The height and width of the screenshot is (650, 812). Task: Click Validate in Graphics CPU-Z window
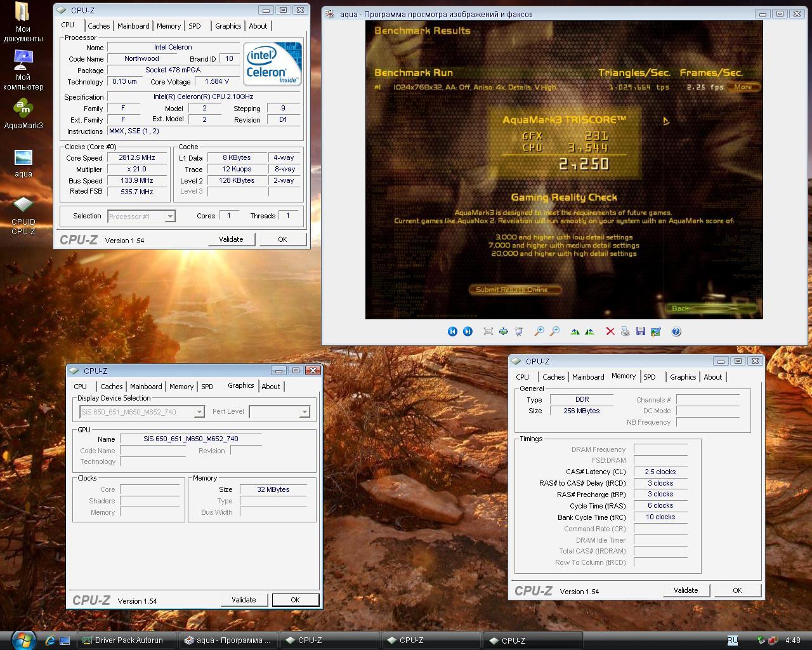pyautogui.click(x=244, y=600)
